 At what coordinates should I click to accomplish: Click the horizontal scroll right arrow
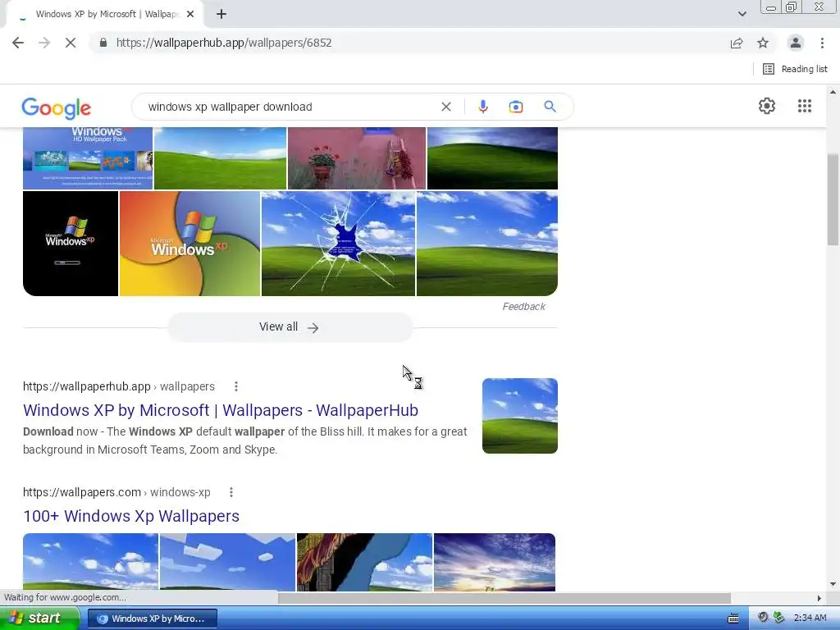point(819,597)
